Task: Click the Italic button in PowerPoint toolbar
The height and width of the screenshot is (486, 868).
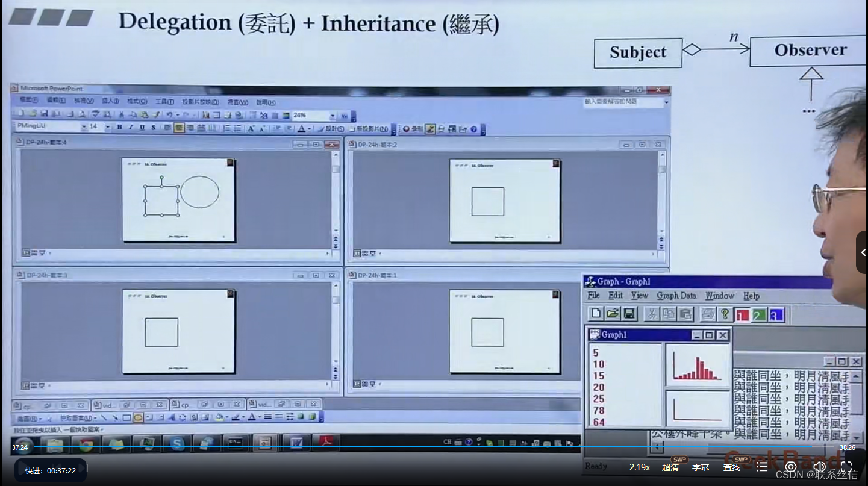Action: [x=131, y=128]
